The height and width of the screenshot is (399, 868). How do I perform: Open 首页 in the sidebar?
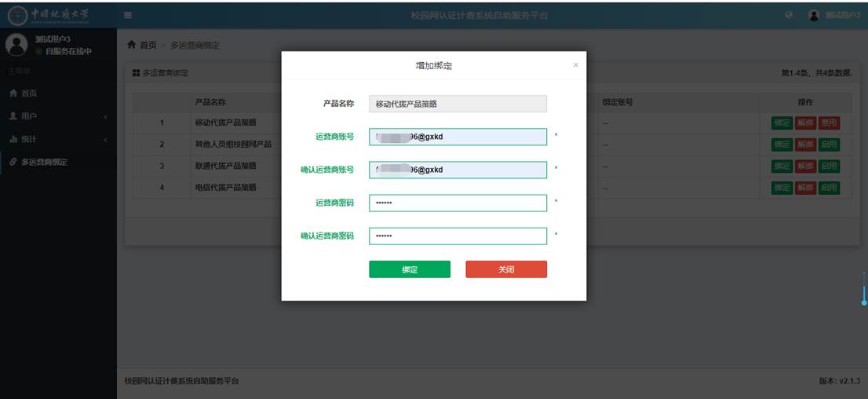point(58,93)
